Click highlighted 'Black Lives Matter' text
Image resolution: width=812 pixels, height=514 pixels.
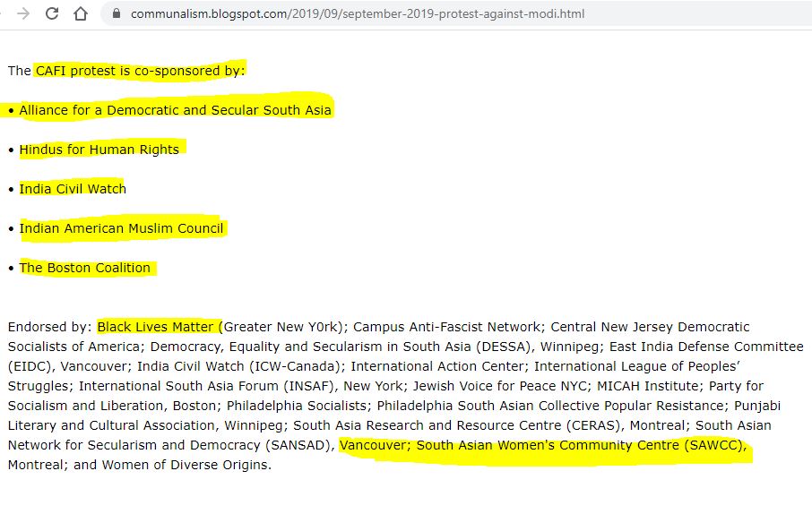pos(155,327)
